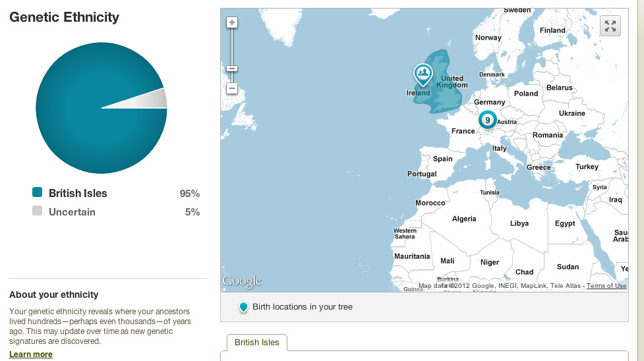Click the map zoom in plus button

coord(231,22)
